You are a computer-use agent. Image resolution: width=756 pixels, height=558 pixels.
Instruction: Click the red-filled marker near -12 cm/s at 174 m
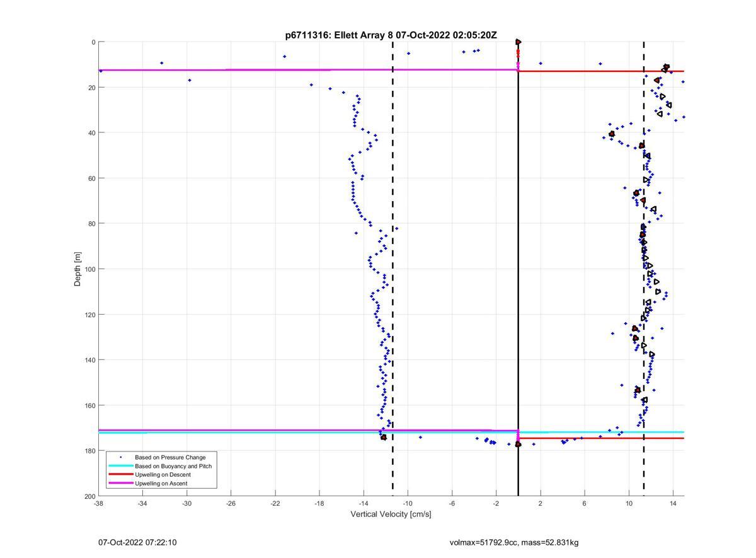[x=384, y=437]
